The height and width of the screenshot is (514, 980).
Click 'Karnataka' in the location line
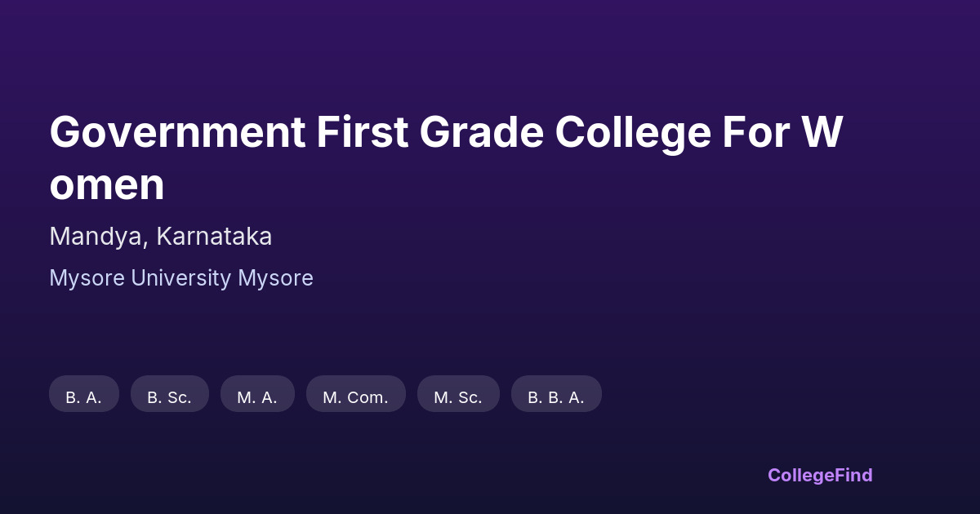pyautogui.click(x=214, y=237)
